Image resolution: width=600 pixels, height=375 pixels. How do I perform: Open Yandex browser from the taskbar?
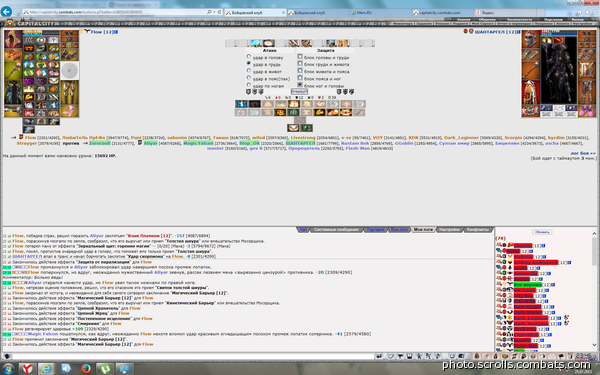coord(27,368)
